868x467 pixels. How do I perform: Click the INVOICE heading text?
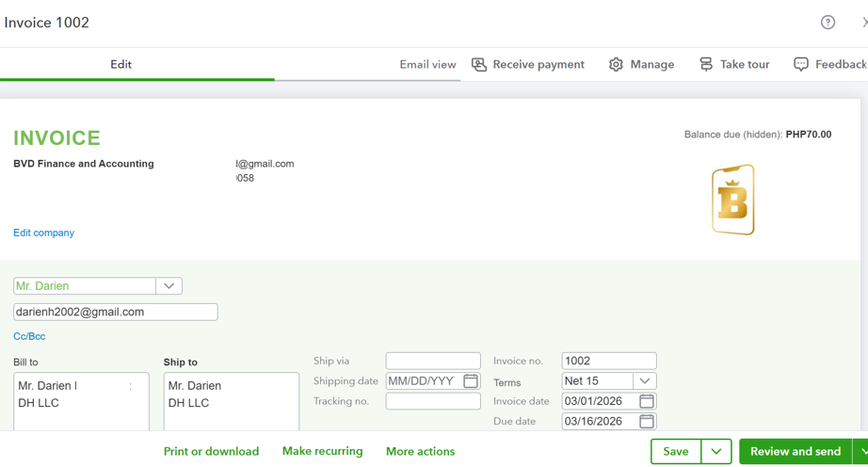pos(57,137)
